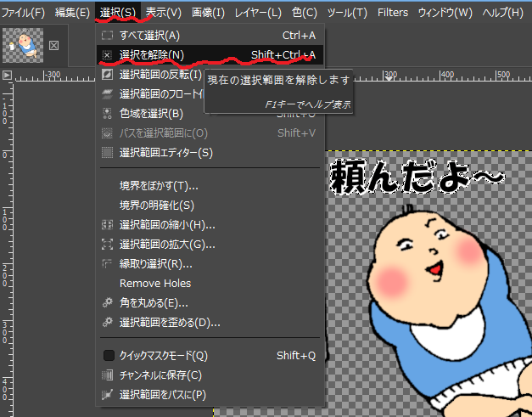Viewport: 532px width, 417px height.
Task: Choose すべて選択(A) menu entry
Action: [210, 36]
